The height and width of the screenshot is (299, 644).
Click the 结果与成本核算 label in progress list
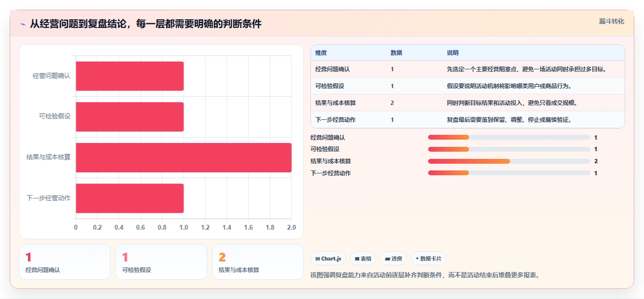click(x=331, y=161)
